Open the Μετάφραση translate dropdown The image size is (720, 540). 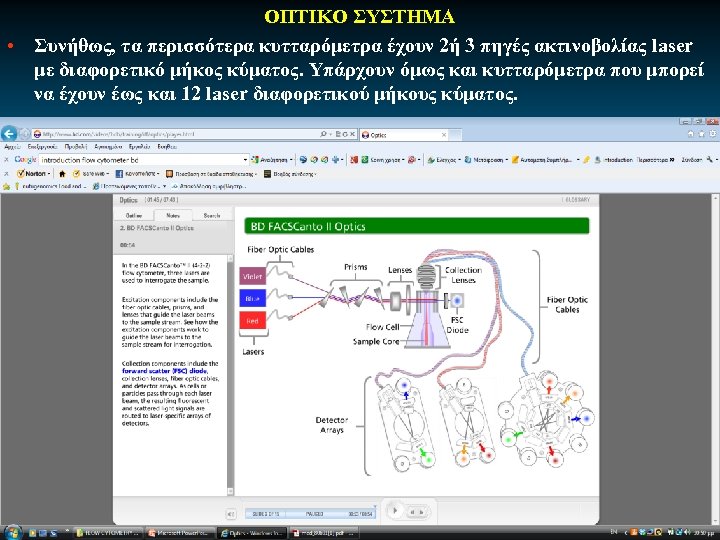click(x=486, y=160)
